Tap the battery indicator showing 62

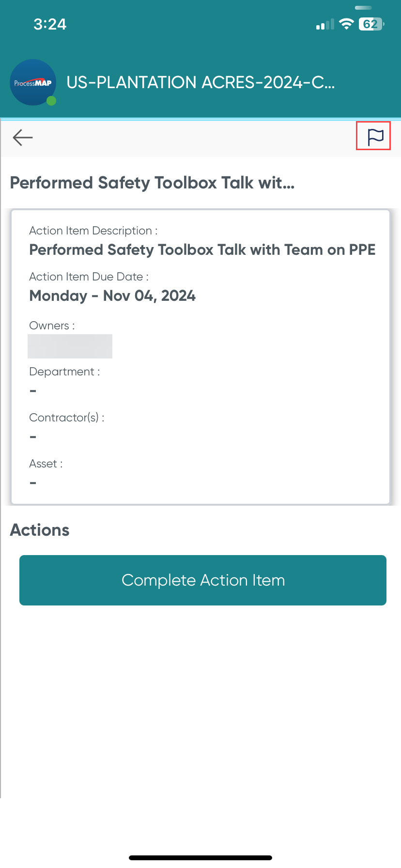coord(370,24)
